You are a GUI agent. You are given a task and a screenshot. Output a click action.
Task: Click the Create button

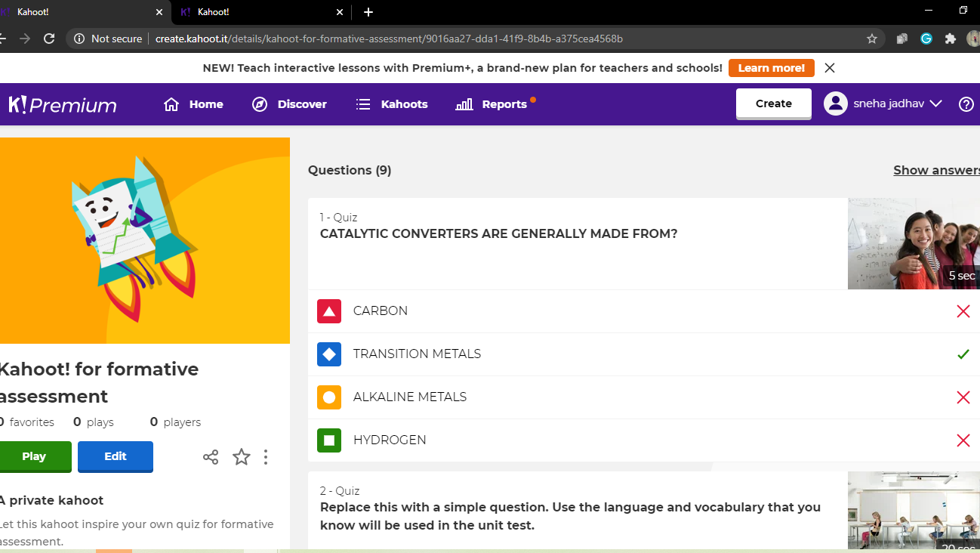click(x=773, y=103)
